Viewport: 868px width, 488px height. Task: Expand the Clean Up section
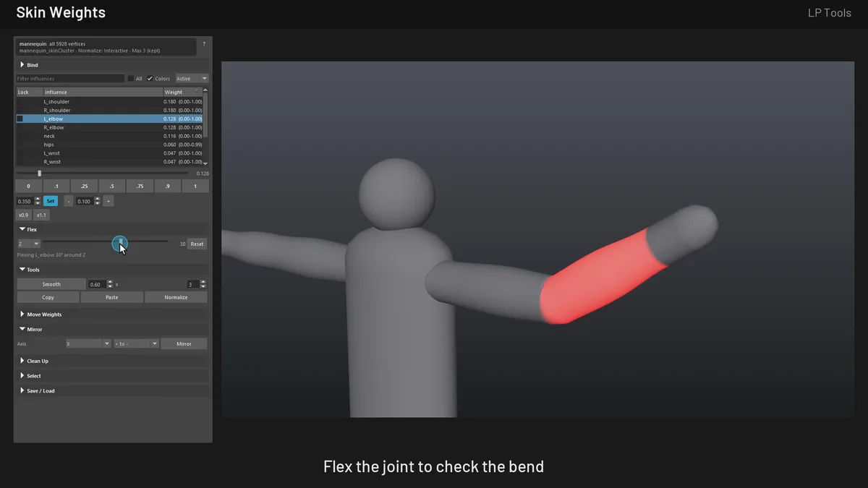coord(112,361)
